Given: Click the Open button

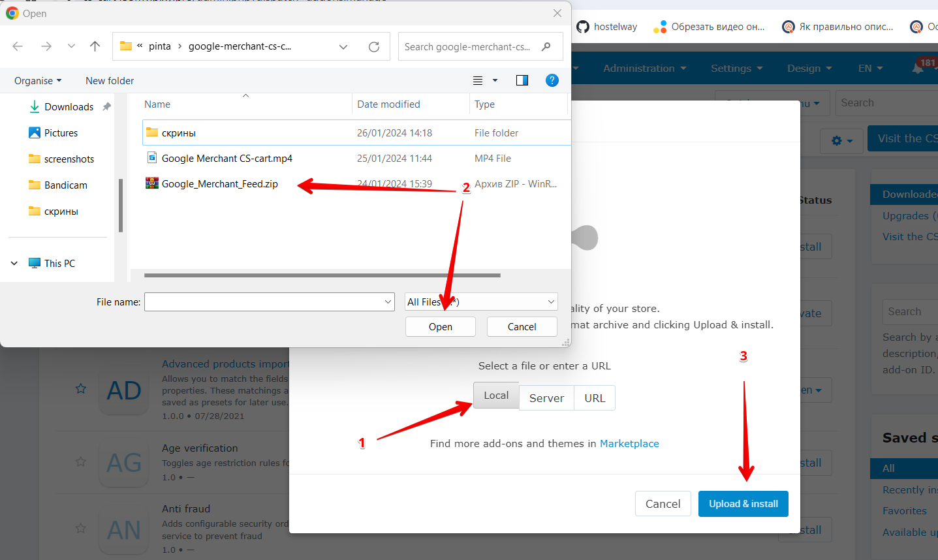Looking at the screenshot, I should tap(441, 326).
